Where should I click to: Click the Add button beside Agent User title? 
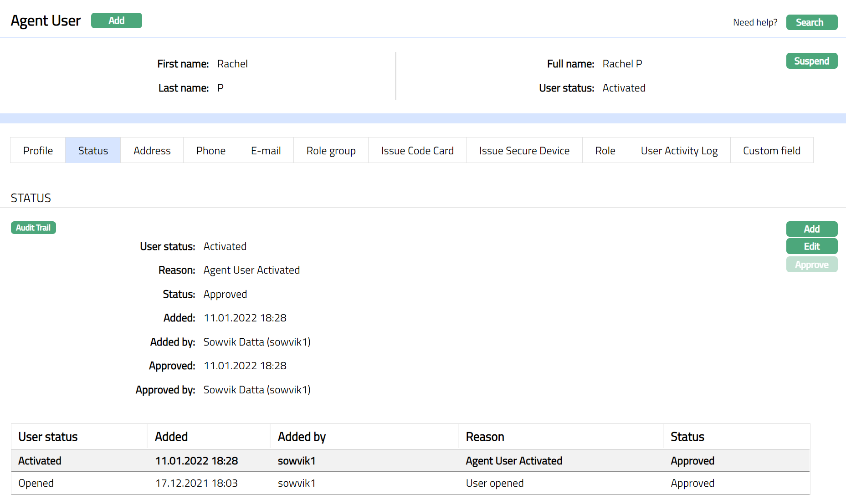[116, 20]
